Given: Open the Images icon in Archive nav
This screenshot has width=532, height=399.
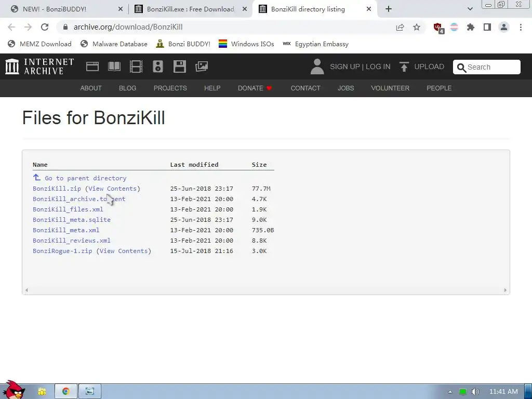Looking at the screenshot, I should pyautogui.click(x=202, y=66).
